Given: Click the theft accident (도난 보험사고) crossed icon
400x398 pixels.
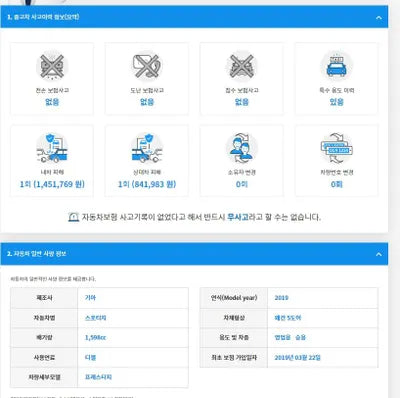Looking at the screenshot, I should click(x=147, y=66).
